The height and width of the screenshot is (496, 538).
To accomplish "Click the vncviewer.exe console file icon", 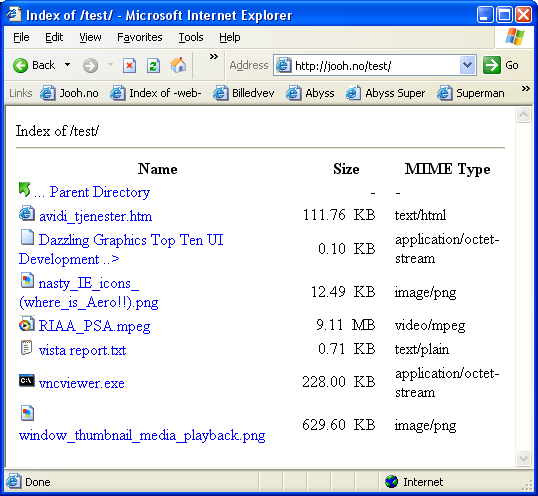I will coord(26,380).
